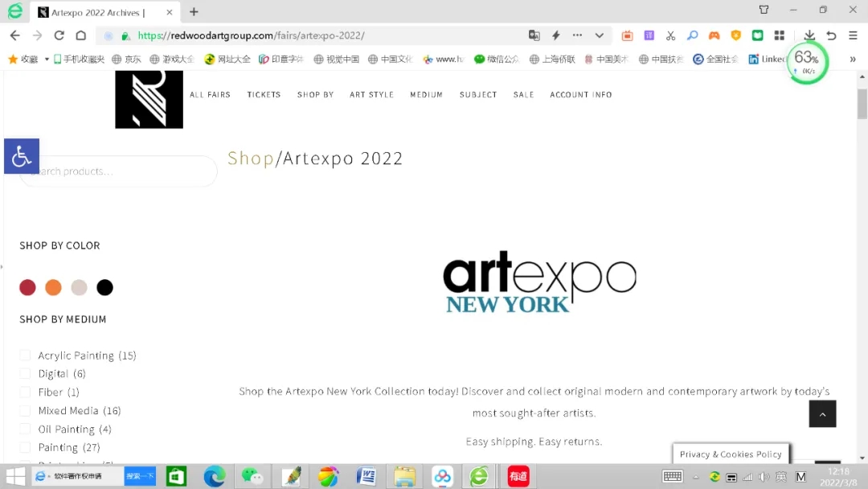
Task: Select the orange color swatch
Action: pos(53,287)
